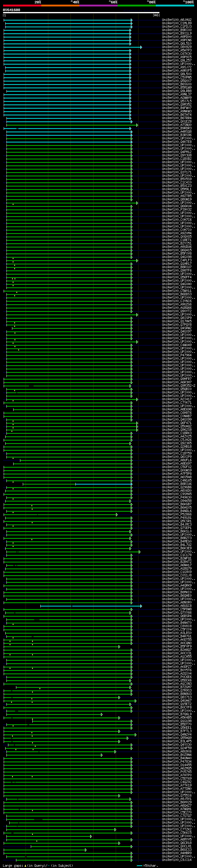The image size is (197, 868).
Task: Click the UniRef100_A7SNU0 label
Action: [x=177, y=125]
